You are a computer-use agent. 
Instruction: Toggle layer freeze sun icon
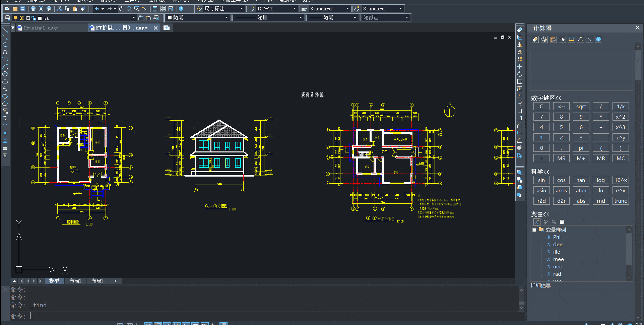[21, 18]
